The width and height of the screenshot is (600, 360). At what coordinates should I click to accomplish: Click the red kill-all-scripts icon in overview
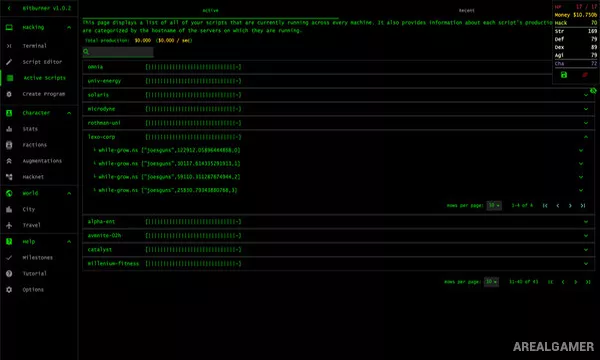pos(585,75)
